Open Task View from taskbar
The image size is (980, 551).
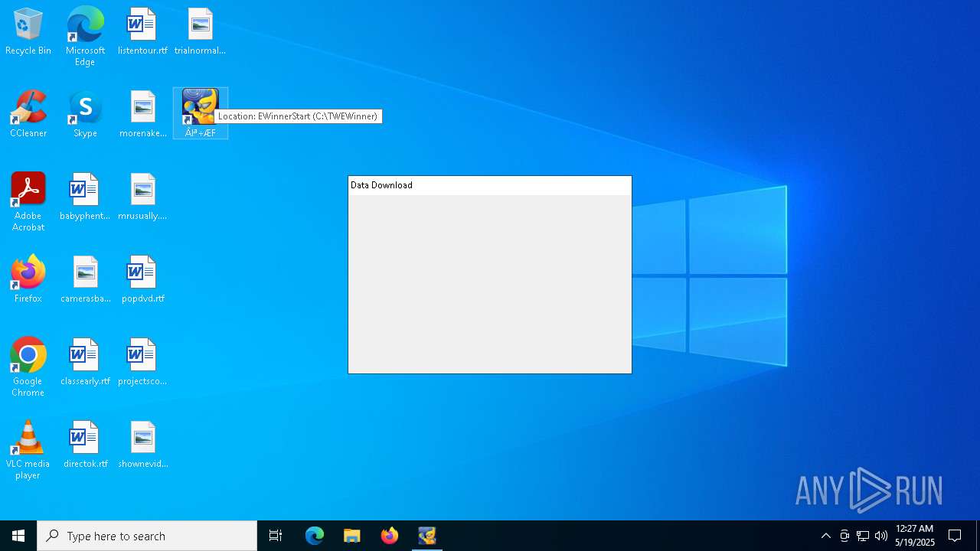pyautogui.click(x=276, y=536)
